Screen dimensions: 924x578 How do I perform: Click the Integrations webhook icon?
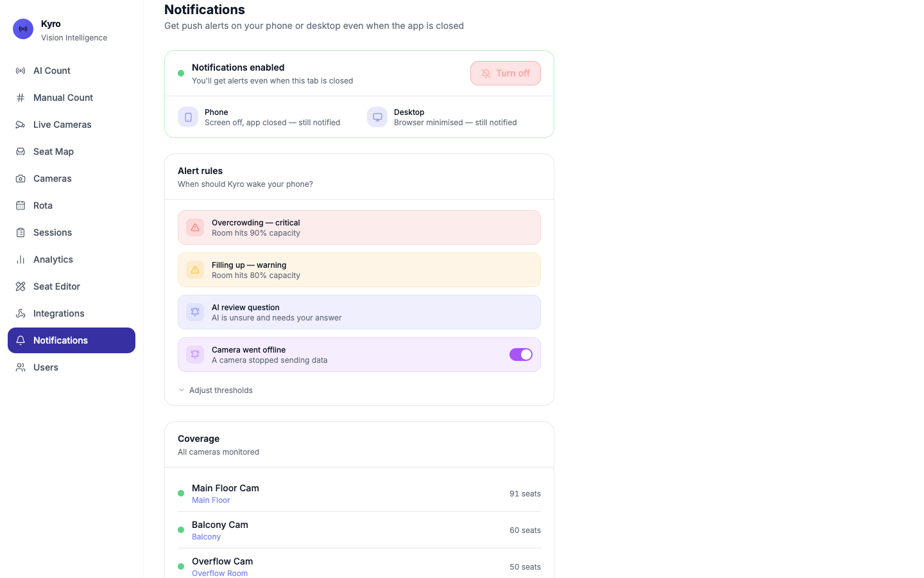(x=21, y=313)
